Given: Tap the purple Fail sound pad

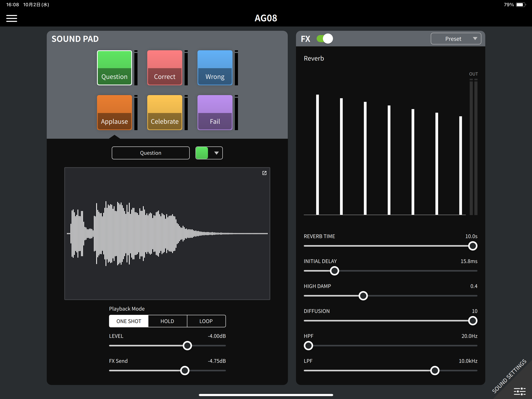Looking at the screenshot, I should (x=215, y=112).
